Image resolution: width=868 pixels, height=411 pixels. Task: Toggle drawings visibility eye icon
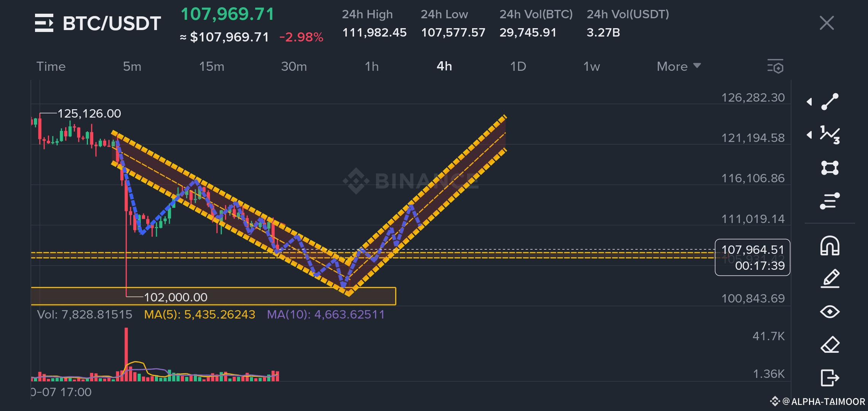pos(830,312)
